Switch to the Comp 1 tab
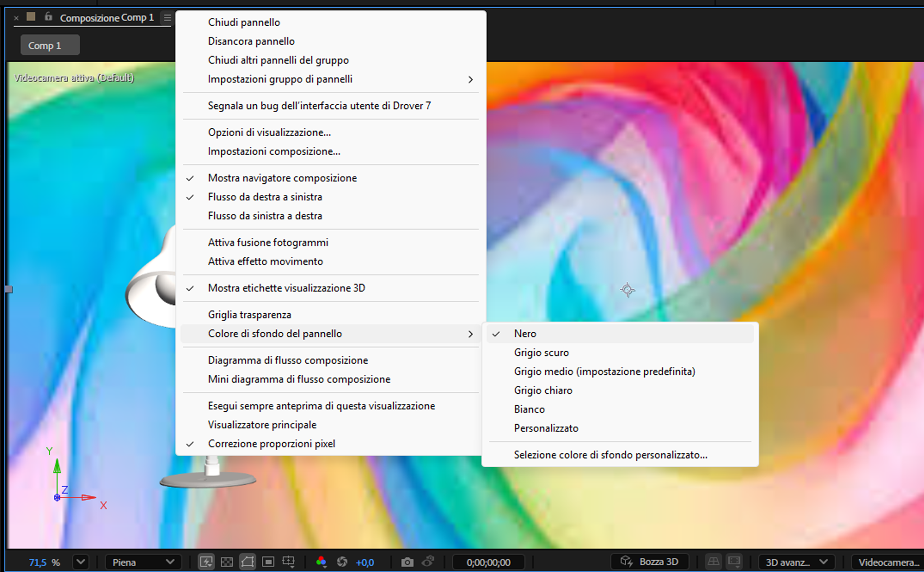The width and height of the screenshot is (924, 572). (x=49, y=45)
